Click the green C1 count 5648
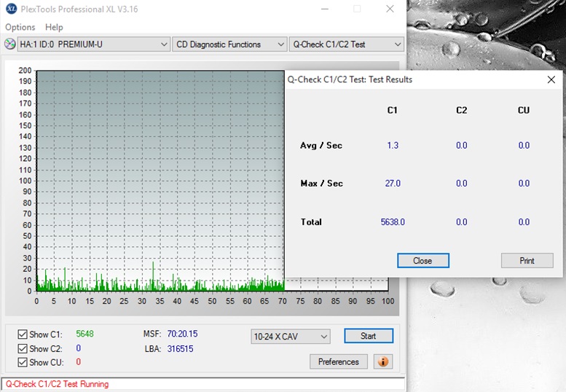This screenshot has height=392, width=566. point(84,334)
